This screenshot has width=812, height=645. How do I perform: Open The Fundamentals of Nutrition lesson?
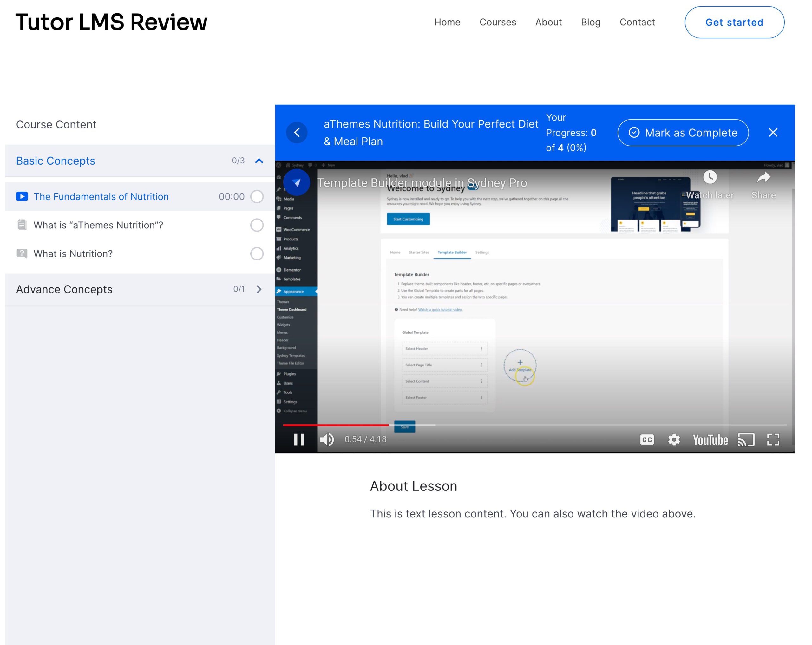(x=101, y=197)
